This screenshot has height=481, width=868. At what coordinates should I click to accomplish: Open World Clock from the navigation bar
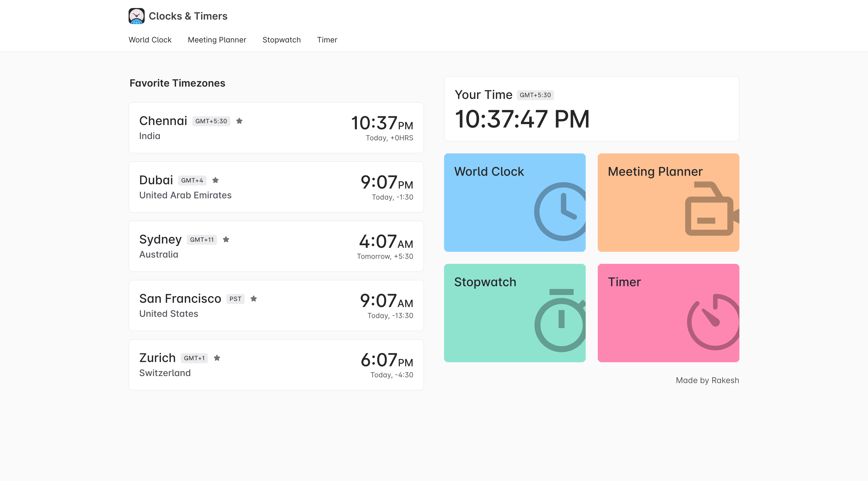click(x=150, y=40)
